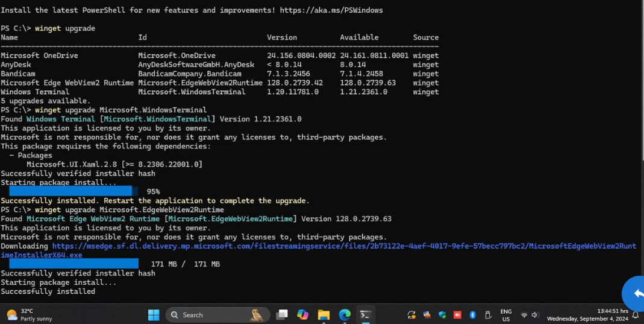Click the search highlight bird image in Search box
The height and width of the screenshot is (324, 644).
257,315
